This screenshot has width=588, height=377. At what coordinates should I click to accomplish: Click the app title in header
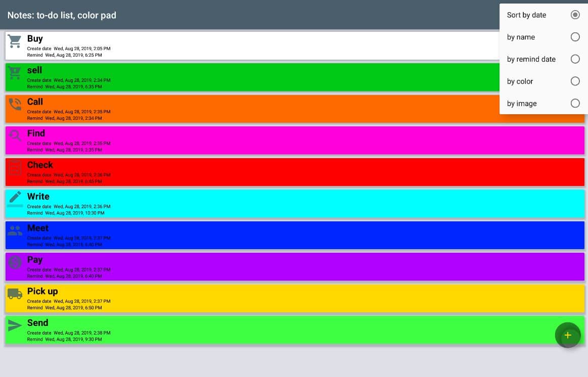(62, 15)
